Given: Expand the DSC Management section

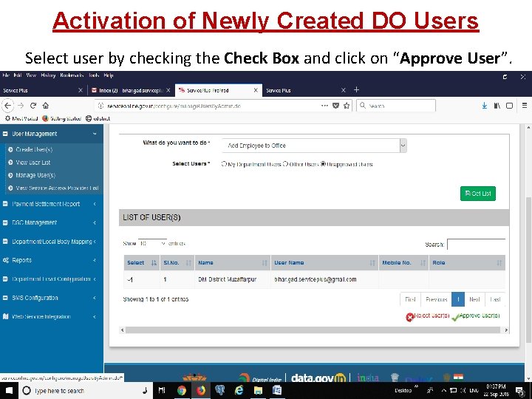Looking at the screenshot, I should 52,222.
